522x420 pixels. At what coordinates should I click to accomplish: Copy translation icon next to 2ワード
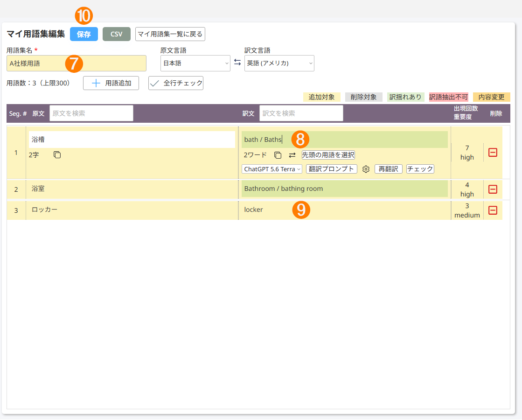click(x=278, y=155)
